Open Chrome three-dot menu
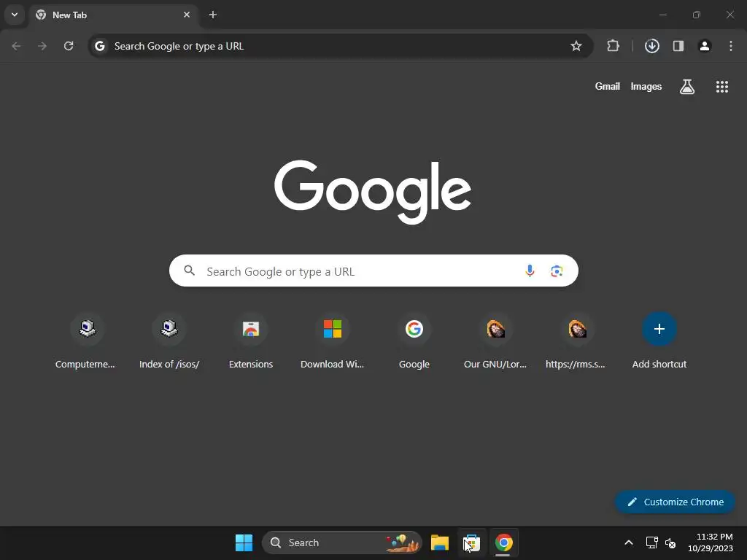 pos(731,46)
